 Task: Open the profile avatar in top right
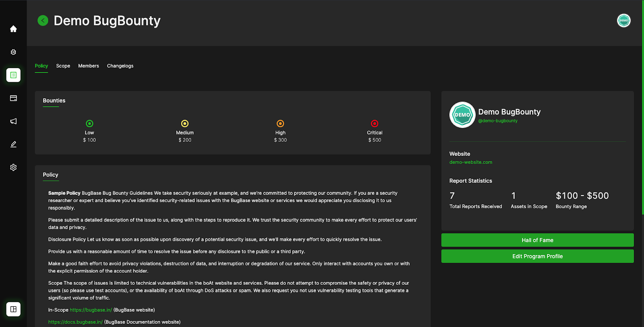click(x=624, y=21)
